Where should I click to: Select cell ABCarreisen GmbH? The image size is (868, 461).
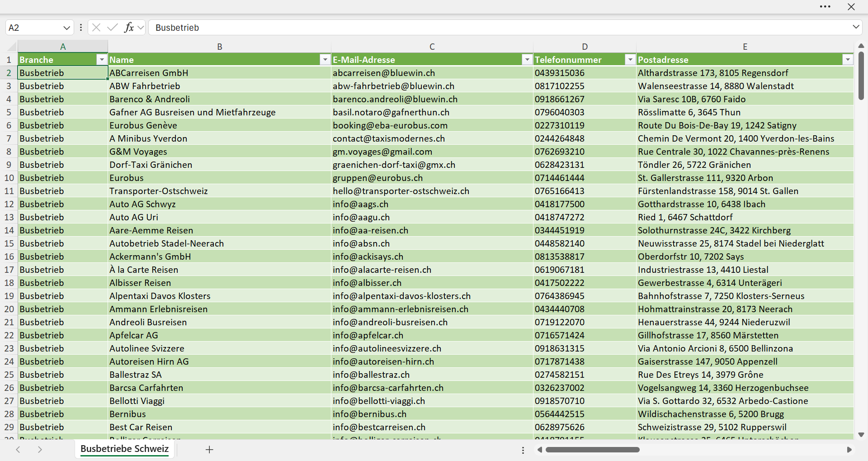pos(220,73)
